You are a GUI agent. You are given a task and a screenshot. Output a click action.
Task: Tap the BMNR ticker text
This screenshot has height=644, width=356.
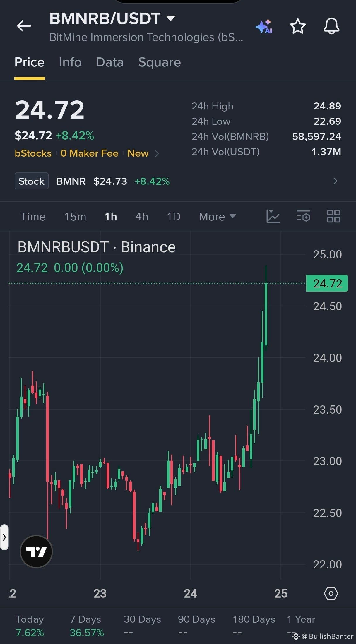71,181
